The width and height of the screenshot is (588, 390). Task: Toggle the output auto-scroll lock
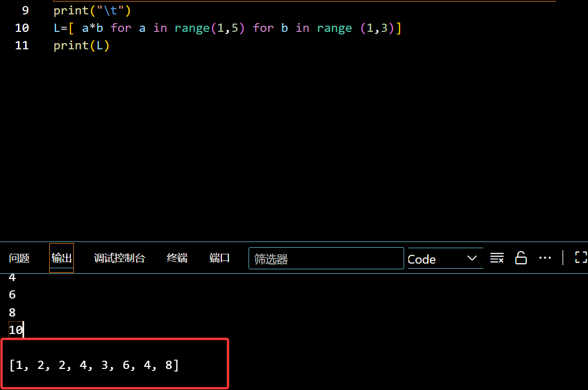(x=521, y=258)
